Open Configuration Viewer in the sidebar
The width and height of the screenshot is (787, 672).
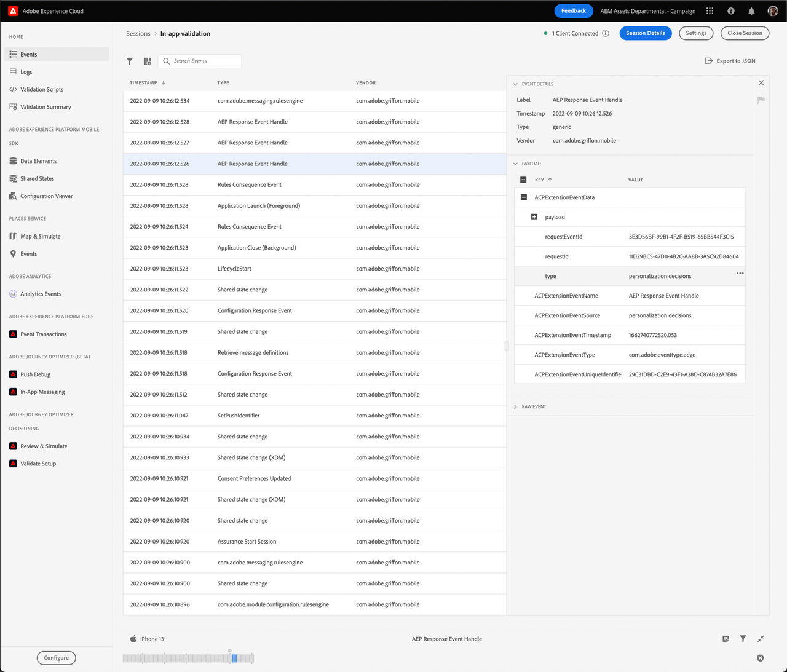(x=57, y=196)
